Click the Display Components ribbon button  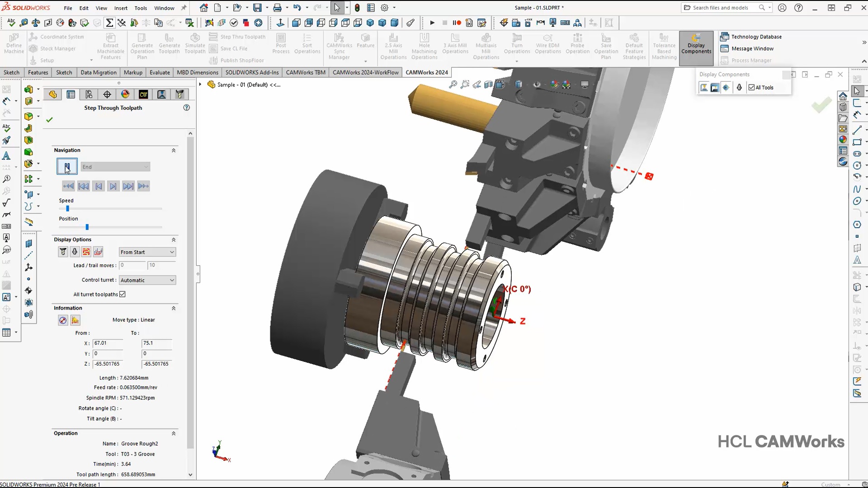696,48
